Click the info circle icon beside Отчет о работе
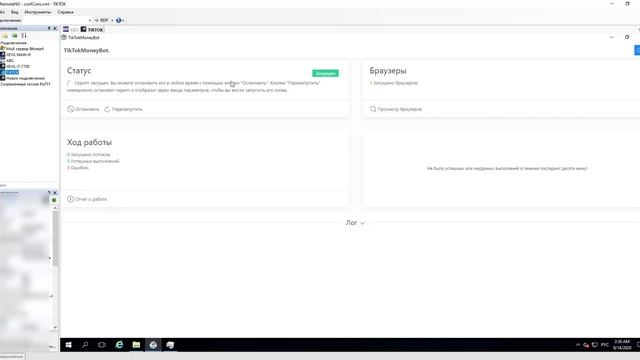This screenshot has height=360, width=640. pos(70,199)
